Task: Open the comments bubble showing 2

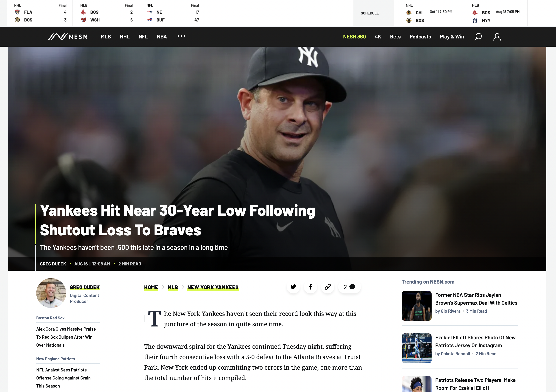Action: pos(349,287)
